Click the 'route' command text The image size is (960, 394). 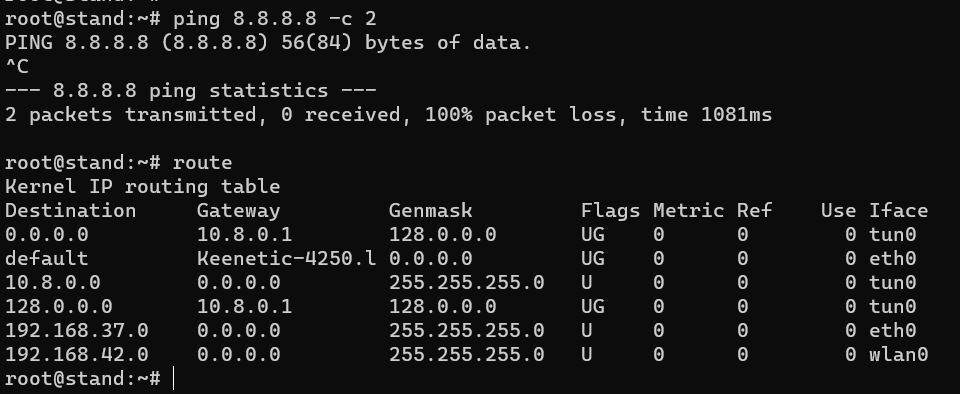203,163
